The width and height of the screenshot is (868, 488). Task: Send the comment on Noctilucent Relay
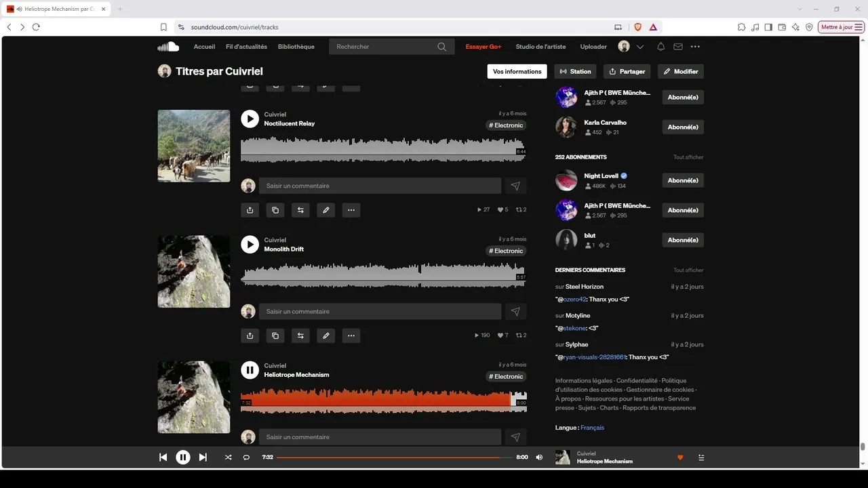click(515, 186)
